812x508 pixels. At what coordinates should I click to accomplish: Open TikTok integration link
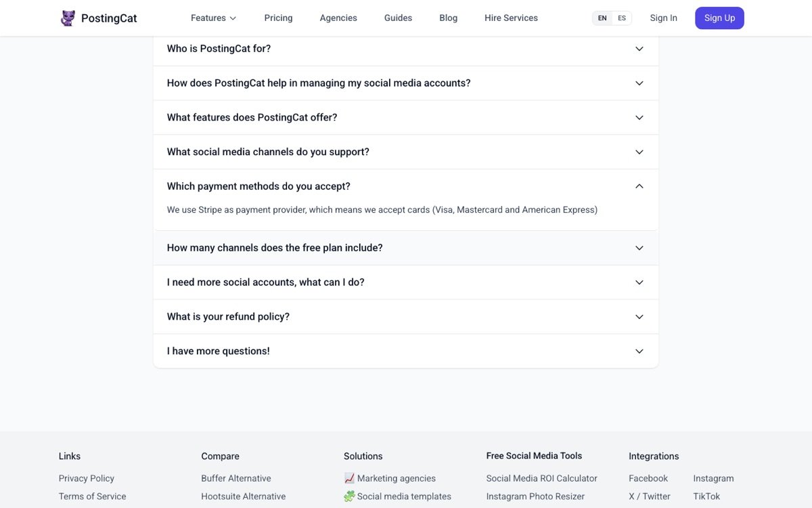pos(706,496)
